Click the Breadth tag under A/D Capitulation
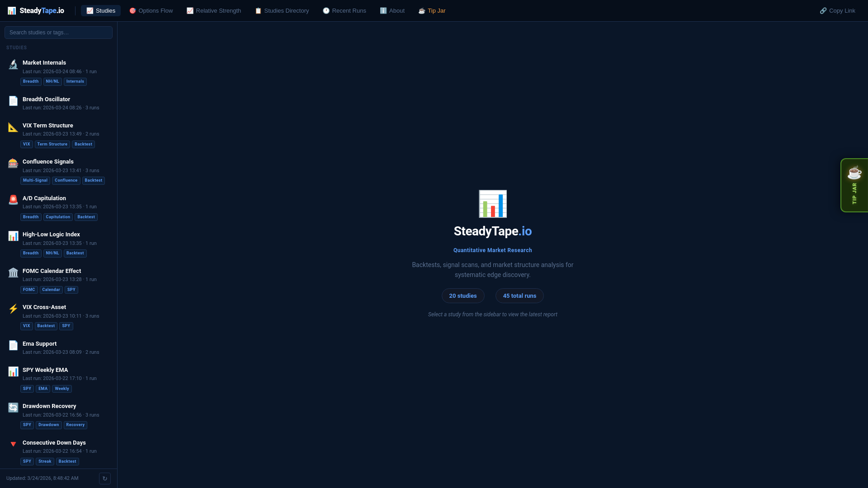868x488 pixels. [x=31, y=217]
